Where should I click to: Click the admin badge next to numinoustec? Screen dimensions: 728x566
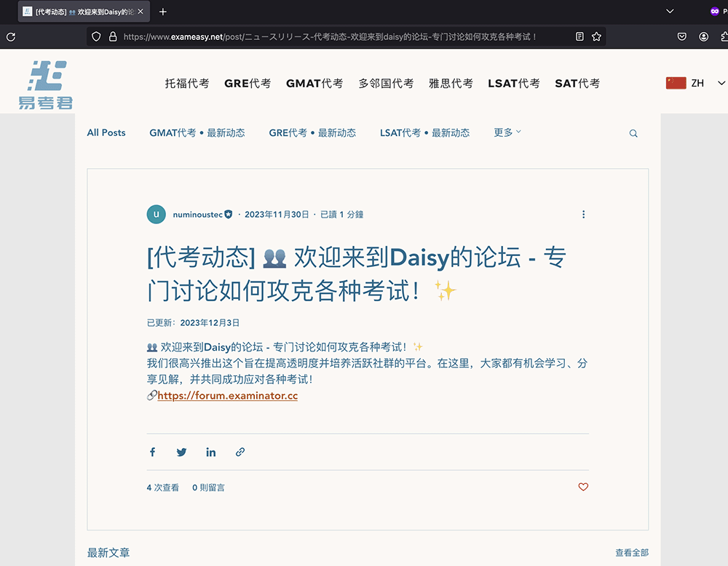click(x=229, y=215)
